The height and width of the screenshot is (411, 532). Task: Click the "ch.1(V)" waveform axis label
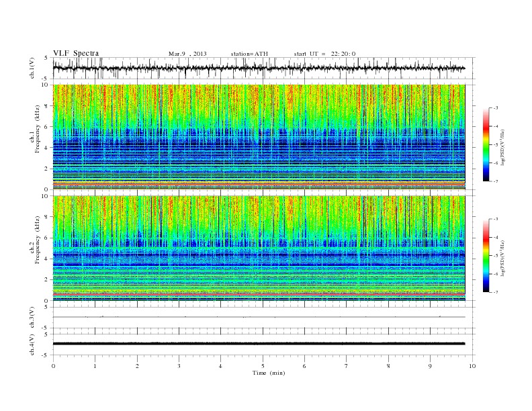[x=32, y=68]
